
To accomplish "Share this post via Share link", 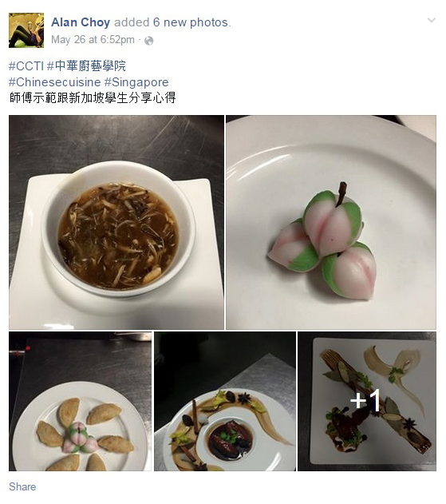I will 22,486.
